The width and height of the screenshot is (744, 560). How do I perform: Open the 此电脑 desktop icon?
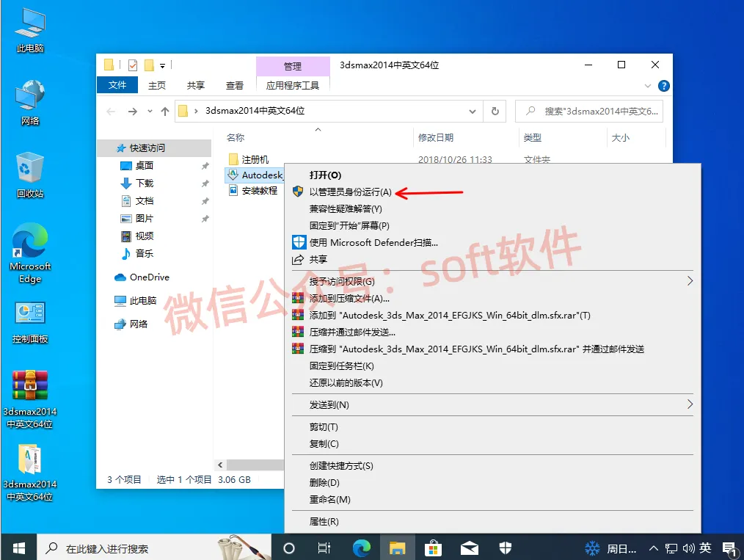[x=30, y=31]
